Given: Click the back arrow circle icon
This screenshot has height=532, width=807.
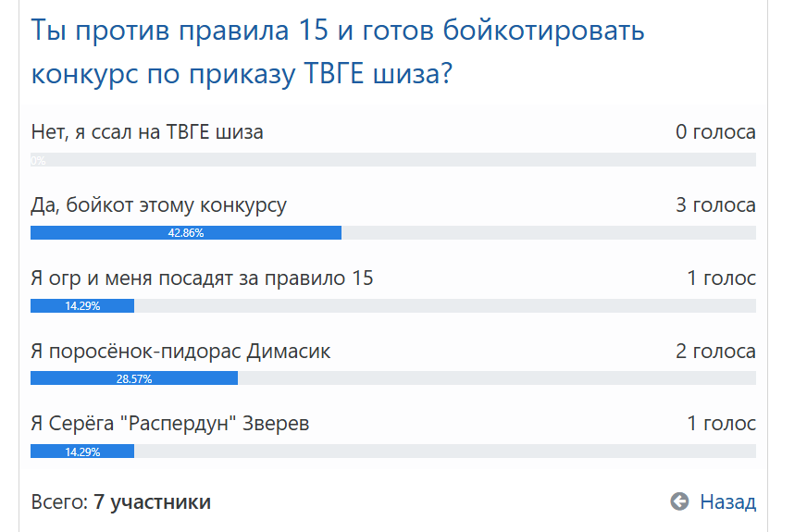Looking at the screenshot, I should pyautogui.click(x=679, y=501).
